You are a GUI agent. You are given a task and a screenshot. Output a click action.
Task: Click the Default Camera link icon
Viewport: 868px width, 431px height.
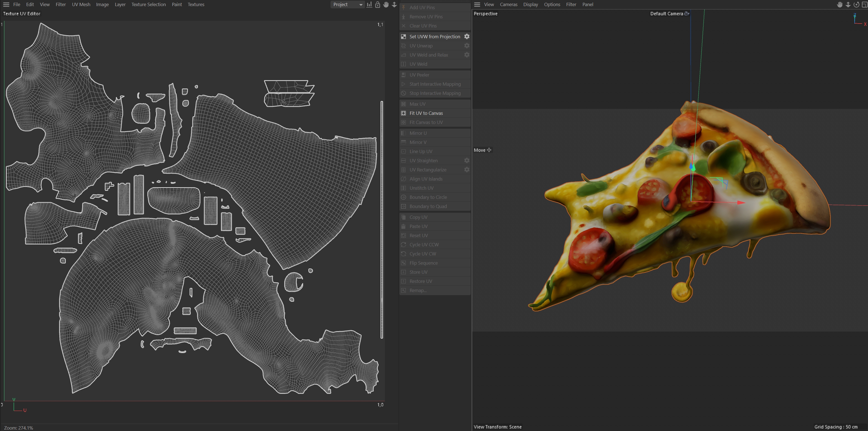click(687, 14)
